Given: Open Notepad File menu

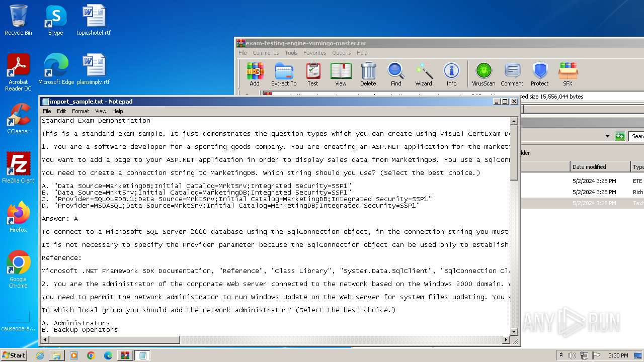Looking at the screenshot, I should tap(47, 111).
